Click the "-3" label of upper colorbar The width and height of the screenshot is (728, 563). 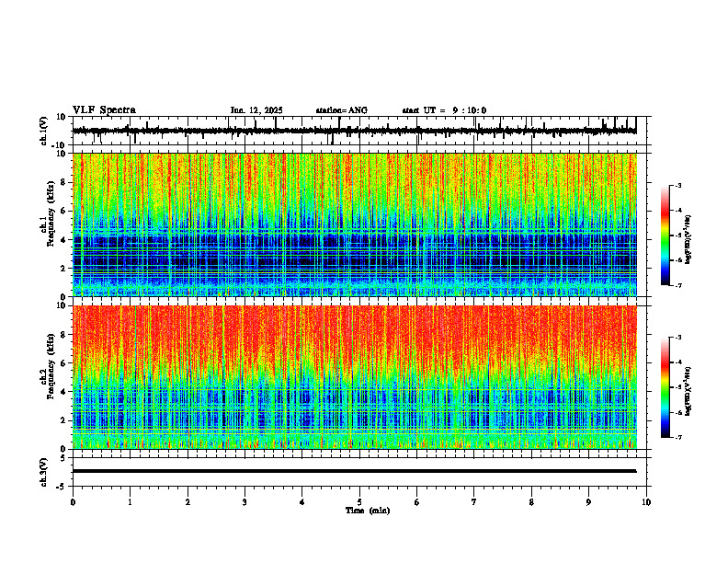pos(678,185)
